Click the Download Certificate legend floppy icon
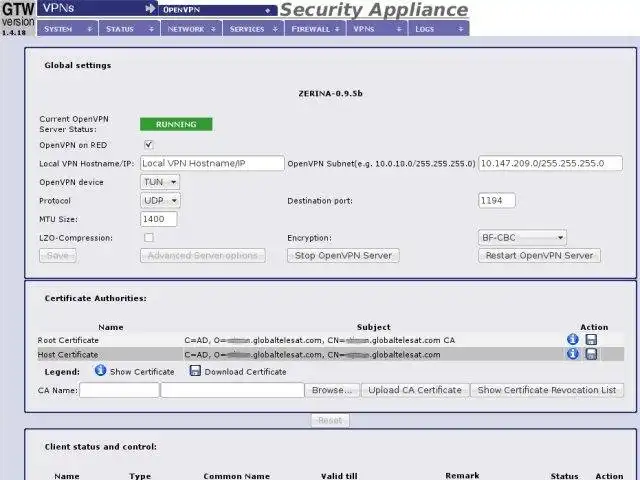This screenshot has width=640, height=480. point(195,370)
